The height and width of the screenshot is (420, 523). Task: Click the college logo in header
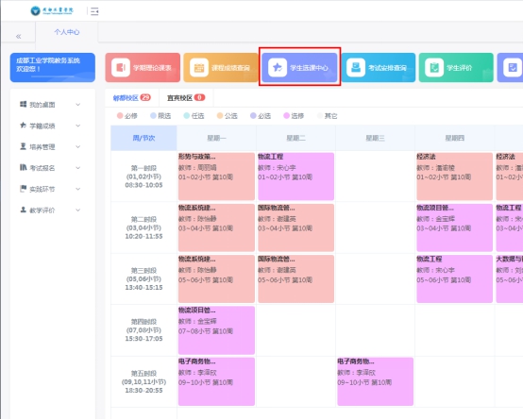pyautogui.click(x=52, y=10)
